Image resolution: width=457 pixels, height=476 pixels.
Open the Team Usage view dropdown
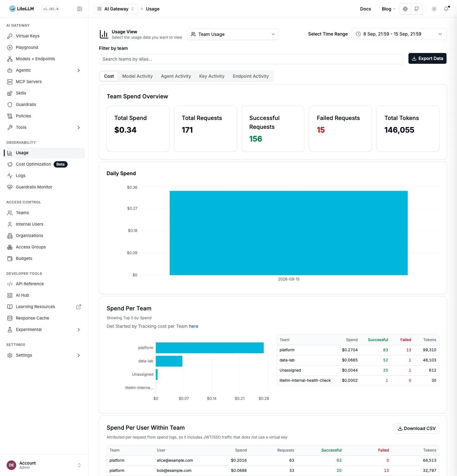pos(233,34)
